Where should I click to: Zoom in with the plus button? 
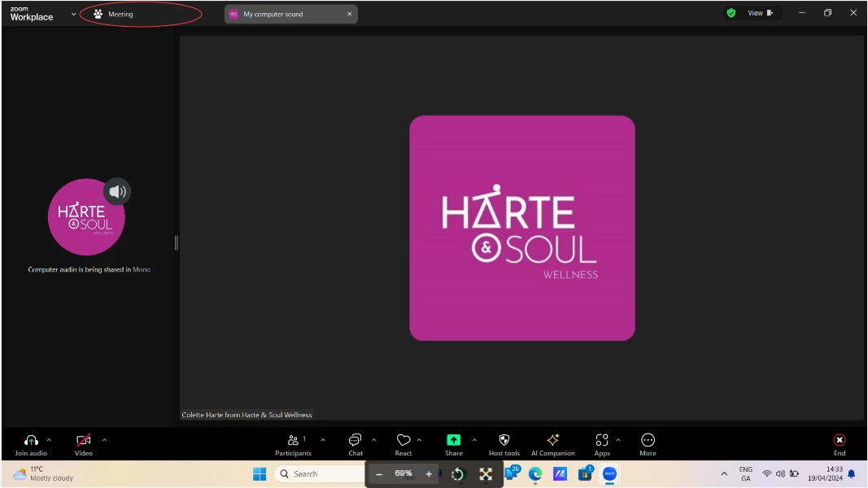pyautogui.click(x=429, y=474)
